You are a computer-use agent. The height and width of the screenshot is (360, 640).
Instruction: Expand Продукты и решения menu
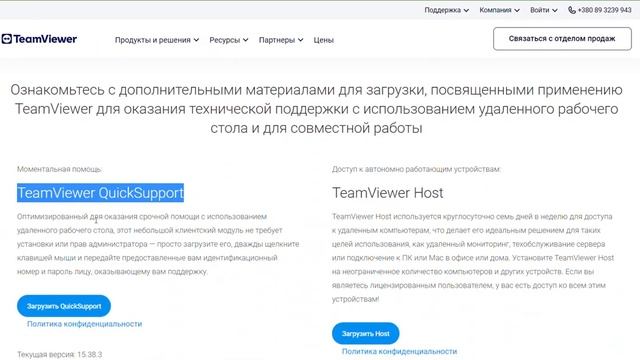[x=157, y=40]
